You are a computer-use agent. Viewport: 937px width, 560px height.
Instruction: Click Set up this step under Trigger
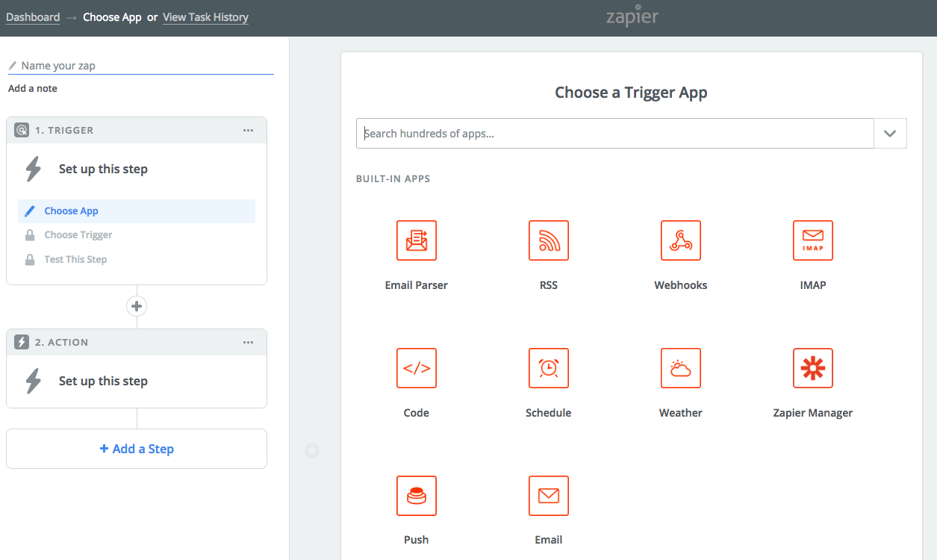tap(103, 169)
